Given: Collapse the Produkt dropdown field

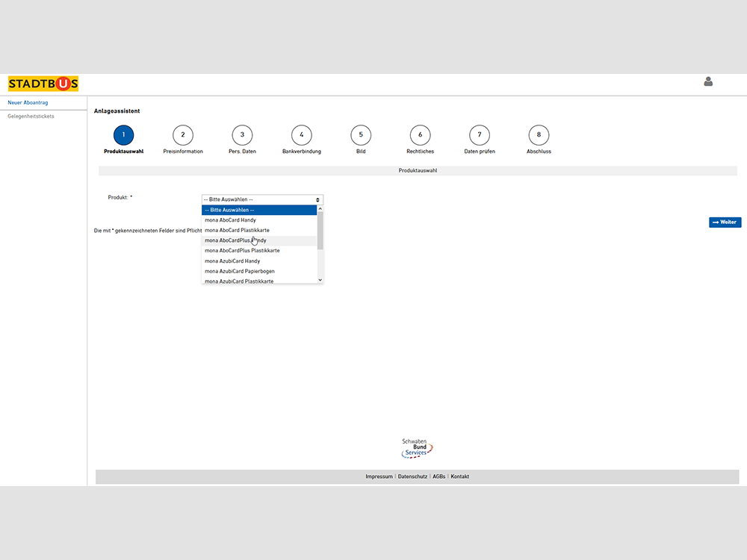Looking at the screenshot, I should pyautogui.click(x=261, y=199).
